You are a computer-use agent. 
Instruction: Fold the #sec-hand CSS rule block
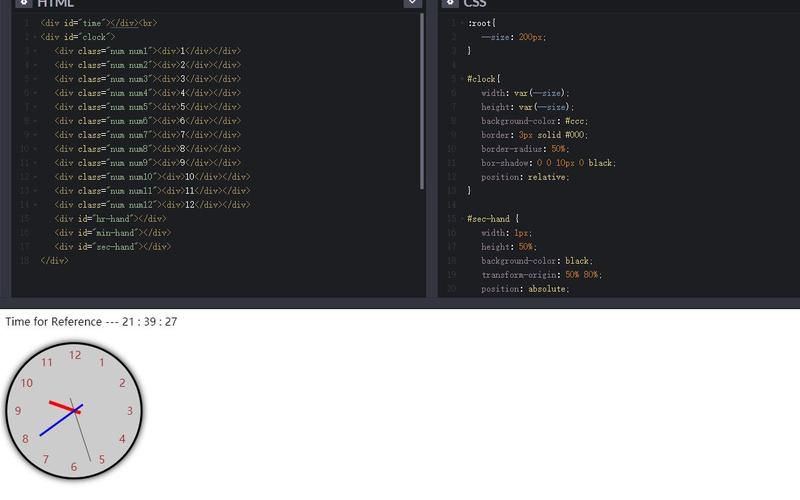click(x=461, y=219)
